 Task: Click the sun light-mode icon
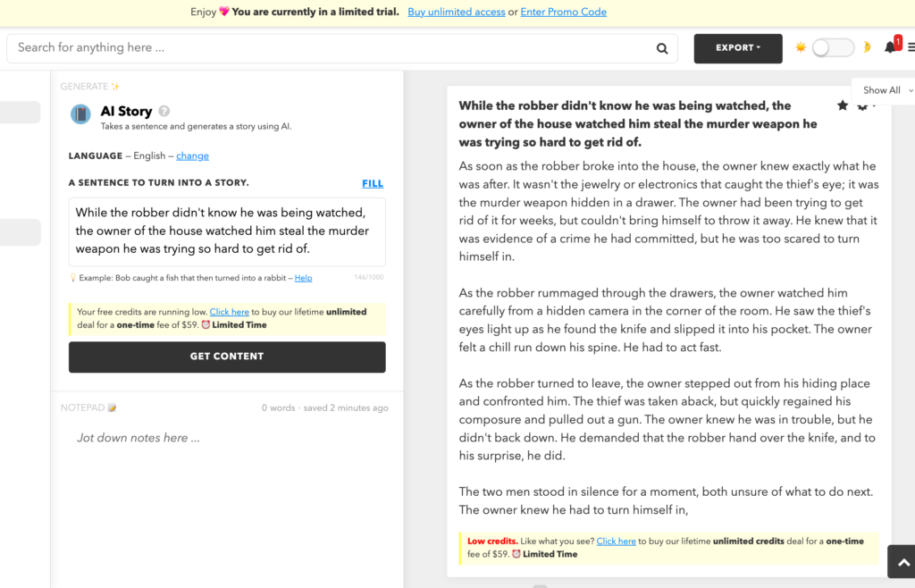pos(801,47)
